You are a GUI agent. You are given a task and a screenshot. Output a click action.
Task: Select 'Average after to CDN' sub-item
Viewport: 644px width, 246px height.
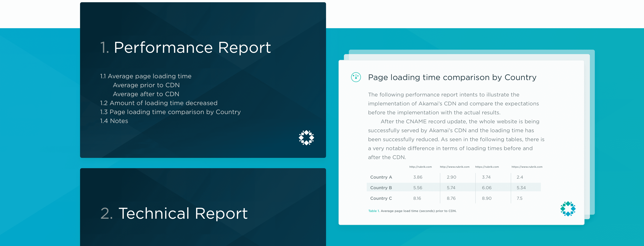coord(146,94)
